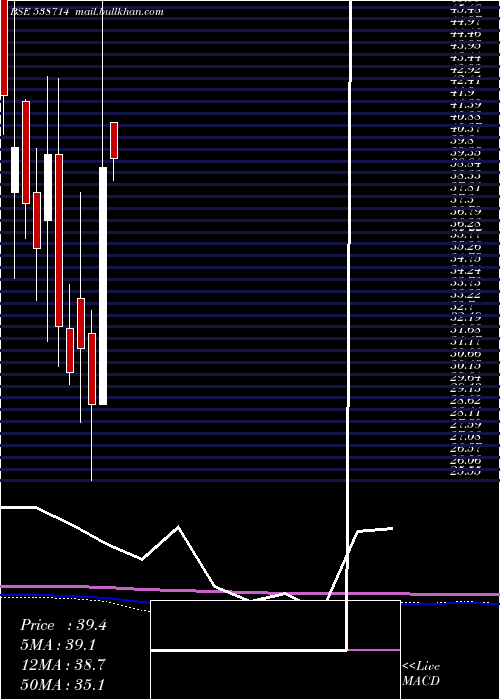Click the 41.9 price axis label

point(463,93)
